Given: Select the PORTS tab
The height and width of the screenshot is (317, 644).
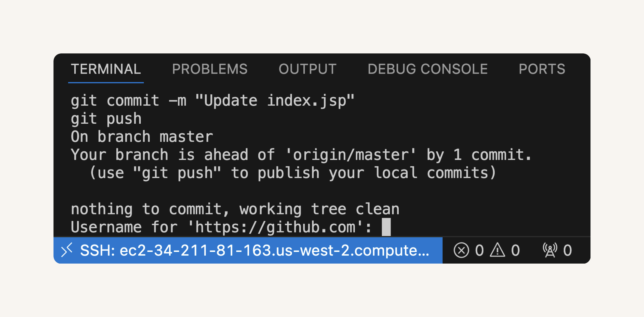Looking at the screenshot, I should click(542, 69).
